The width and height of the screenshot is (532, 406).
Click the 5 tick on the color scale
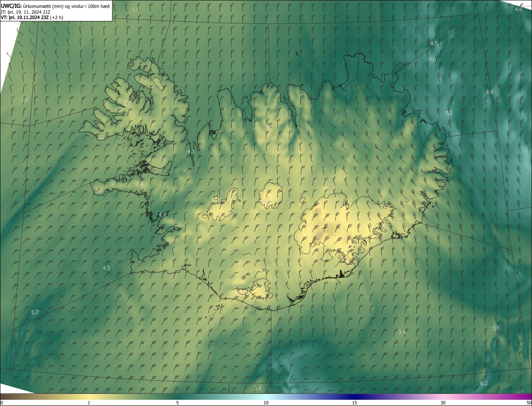pos(177,403)
